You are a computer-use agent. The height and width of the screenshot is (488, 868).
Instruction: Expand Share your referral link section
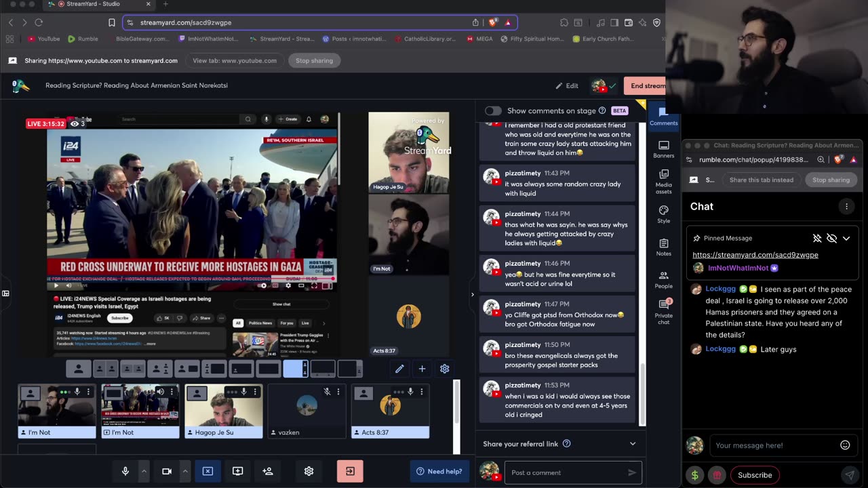pyautogui.click(x=633, y=444)
